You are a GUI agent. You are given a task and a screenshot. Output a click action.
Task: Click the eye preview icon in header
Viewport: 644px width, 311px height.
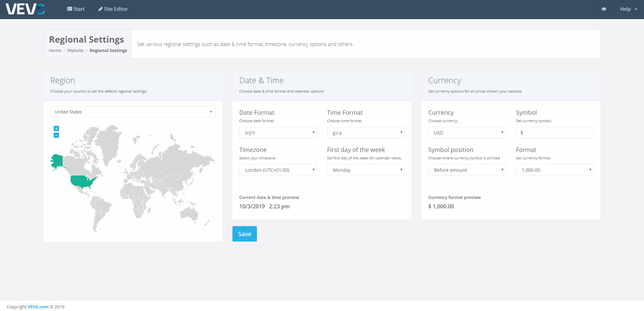pos(603,9)
